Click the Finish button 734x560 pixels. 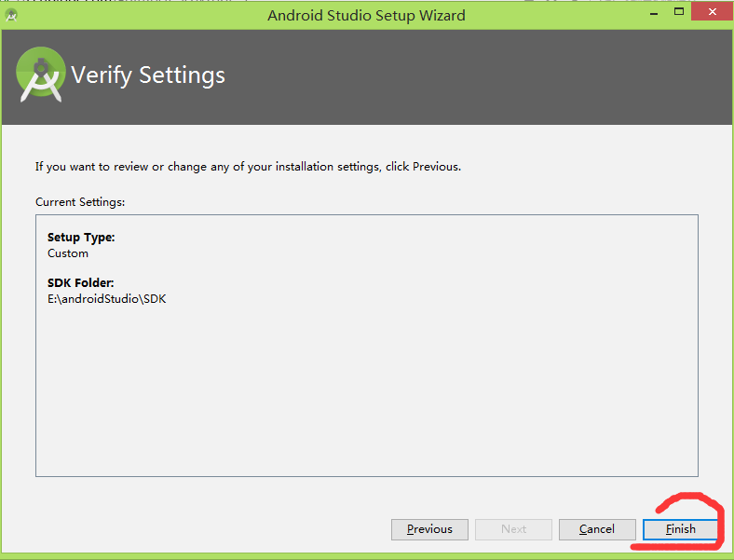(680, 529)
